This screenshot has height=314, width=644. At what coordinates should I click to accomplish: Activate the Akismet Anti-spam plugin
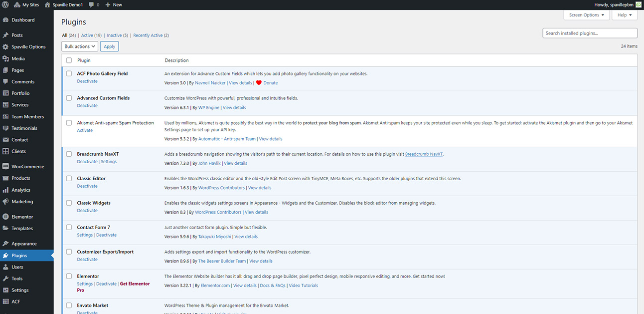click(x=85, y=130)
